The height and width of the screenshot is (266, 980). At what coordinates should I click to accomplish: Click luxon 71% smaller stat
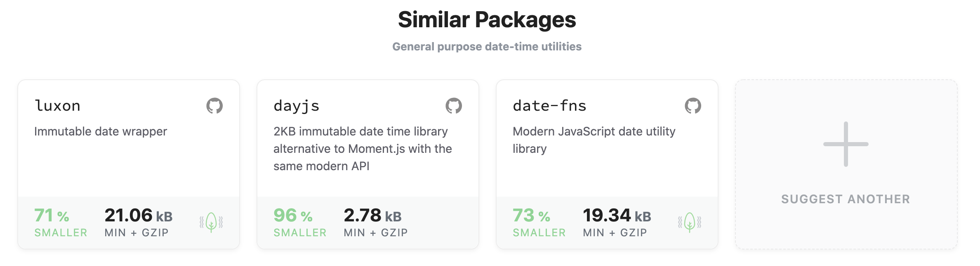click(x=61, y=222)
